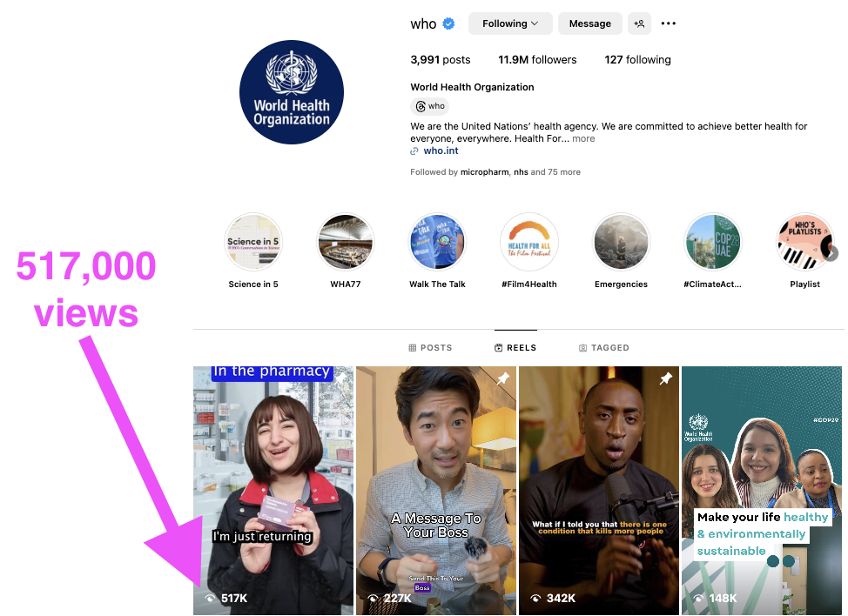Open more options via the three-dot icon
The height and width of the screenshot is (616, 848).
pyautogui.click(x=668, y=23)
